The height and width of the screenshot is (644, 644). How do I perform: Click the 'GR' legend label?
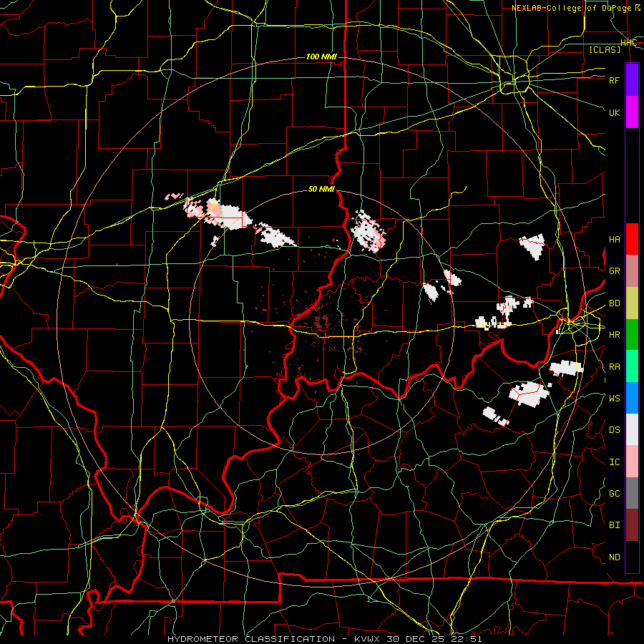(614, 271)
